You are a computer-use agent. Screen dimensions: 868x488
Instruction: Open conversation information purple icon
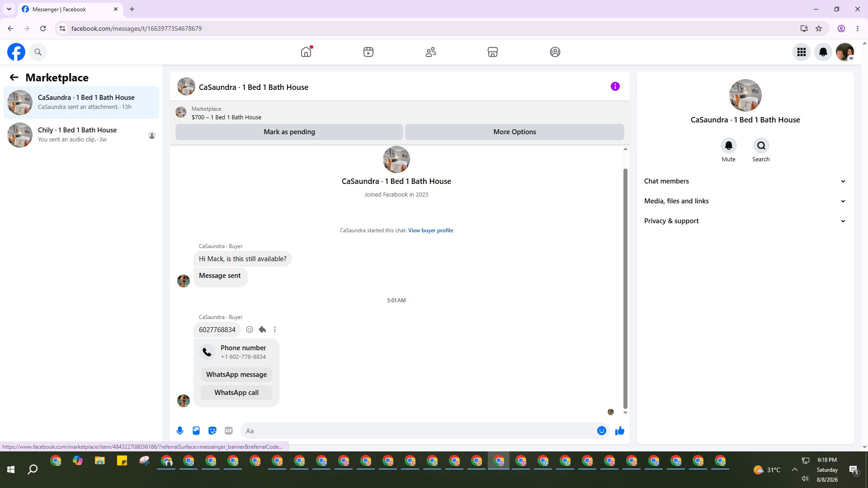pyautogui.click(x=615, y=86)
